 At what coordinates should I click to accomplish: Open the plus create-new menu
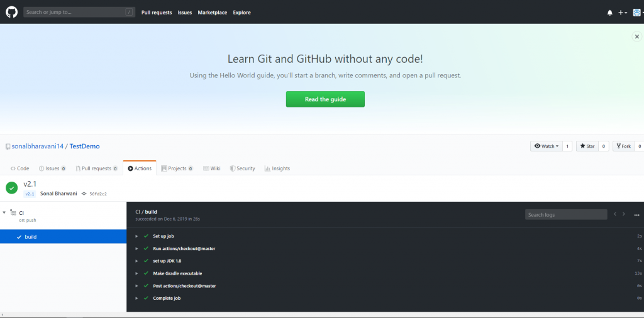[x=623, y=13]
